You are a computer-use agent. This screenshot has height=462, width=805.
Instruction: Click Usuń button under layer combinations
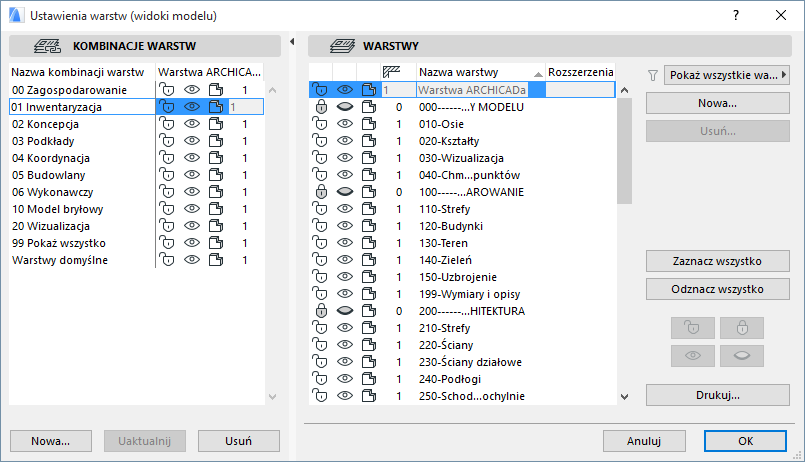click(239, 441)
